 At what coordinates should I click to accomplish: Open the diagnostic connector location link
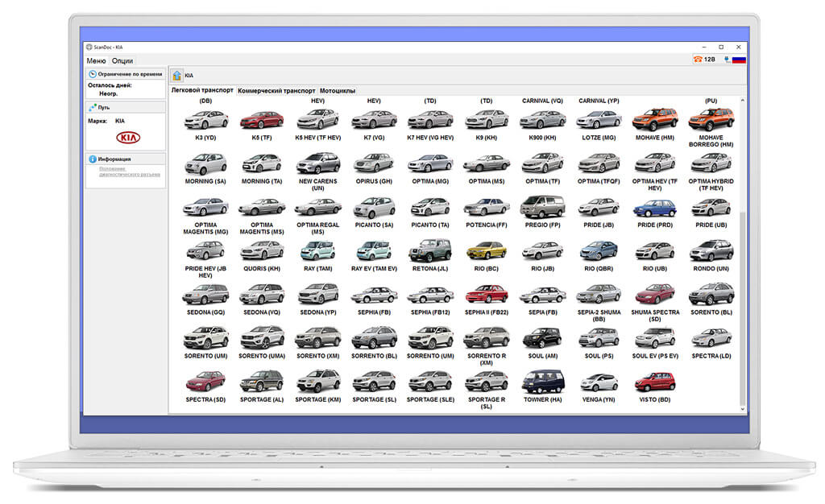coord(130,171)
